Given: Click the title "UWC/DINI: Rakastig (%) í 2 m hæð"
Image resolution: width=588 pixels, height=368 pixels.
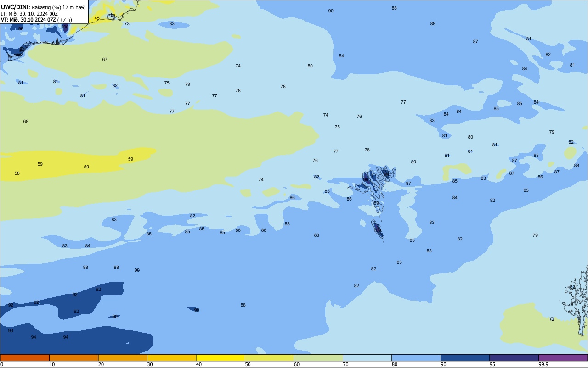Looking at the screenshot, I should click(x=43, y=7).
